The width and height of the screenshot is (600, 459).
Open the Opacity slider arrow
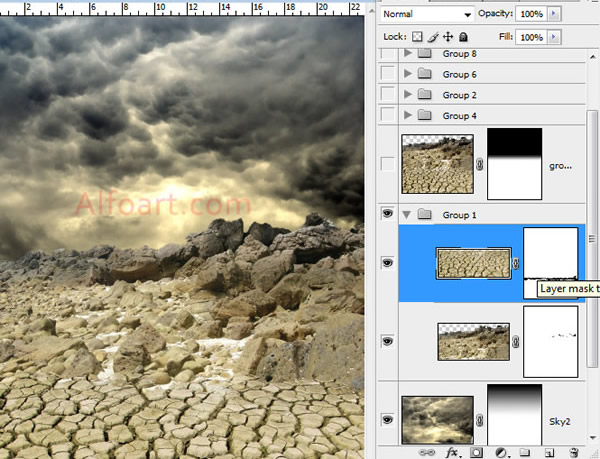click(556, 15)
